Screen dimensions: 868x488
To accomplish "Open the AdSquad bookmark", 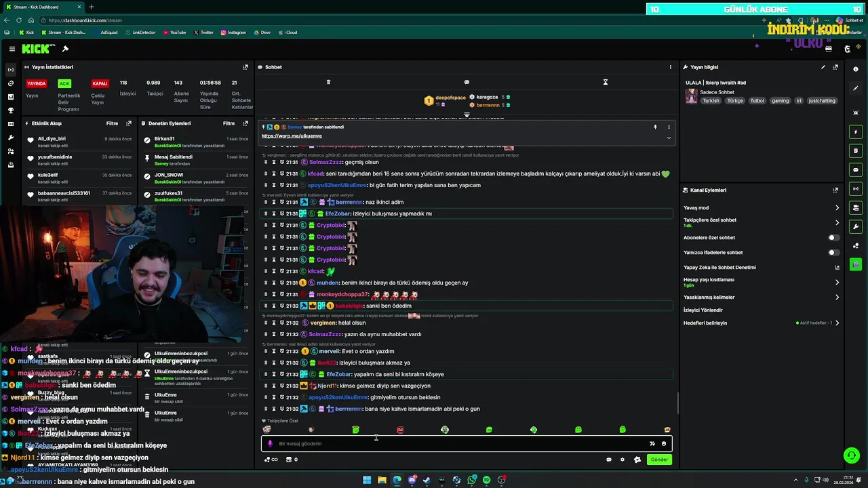I will [106, 33].
